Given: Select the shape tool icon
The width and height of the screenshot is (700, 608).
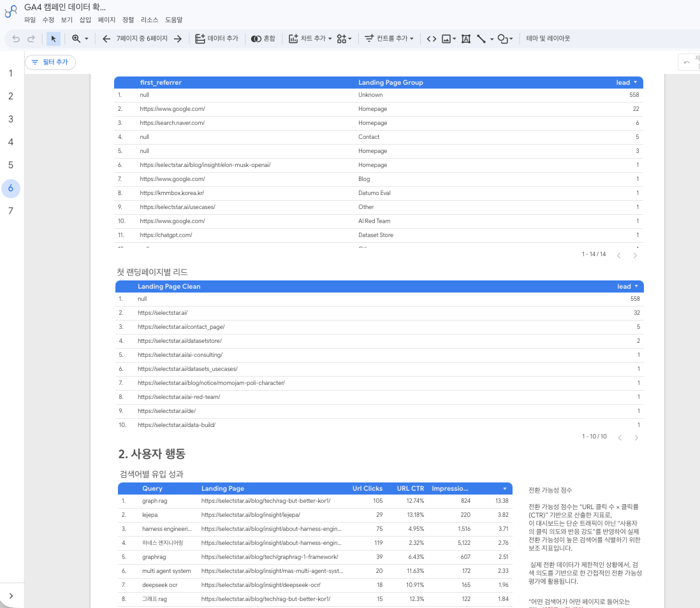Looking at the screenshot, I should 502,39.
